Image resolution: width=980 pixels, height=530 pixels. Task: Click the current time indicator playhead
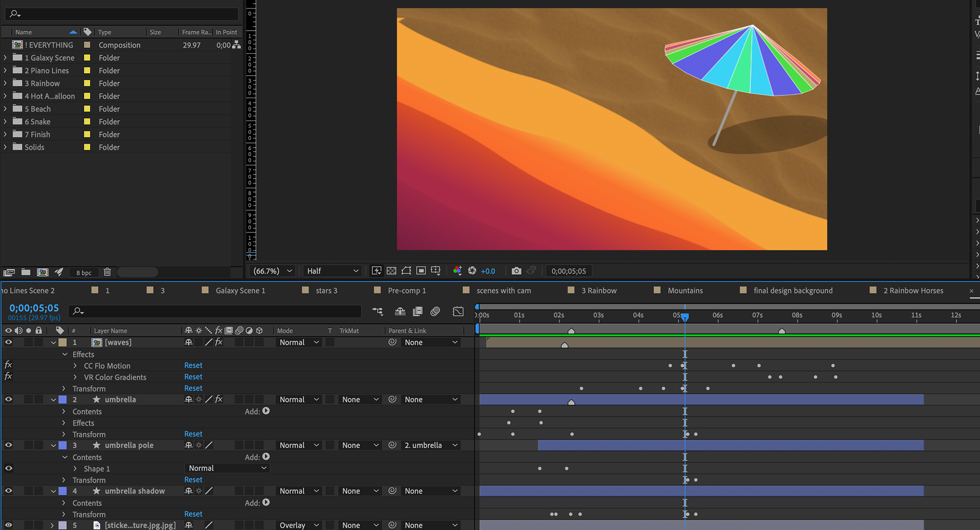(x=685, y=317)
